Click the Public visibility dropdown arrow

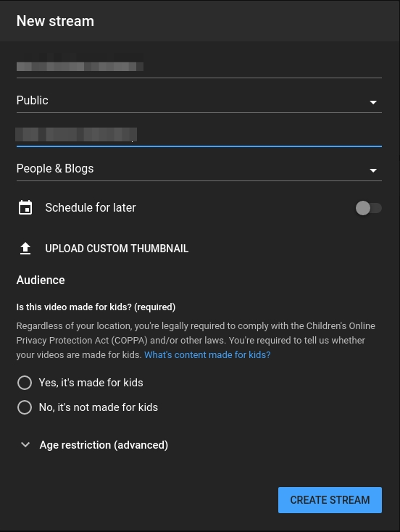pyautogui.click(x=373, y=102)
